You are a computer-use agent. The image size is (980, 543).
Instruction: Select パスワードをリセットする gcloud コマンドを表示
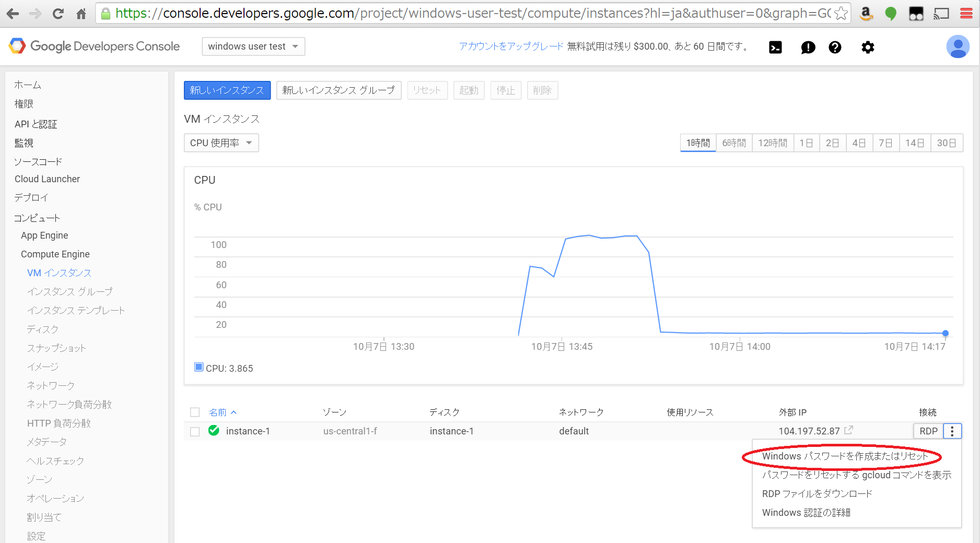[857, 475]
